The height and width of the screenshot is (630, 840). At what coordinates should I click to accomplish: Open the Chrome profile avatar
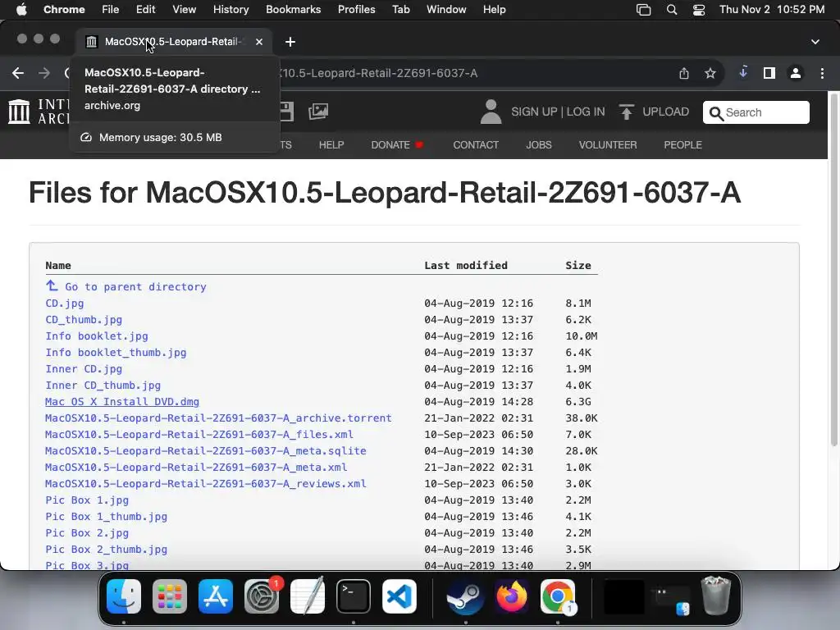pyautogui.click(x=796, y=73)
